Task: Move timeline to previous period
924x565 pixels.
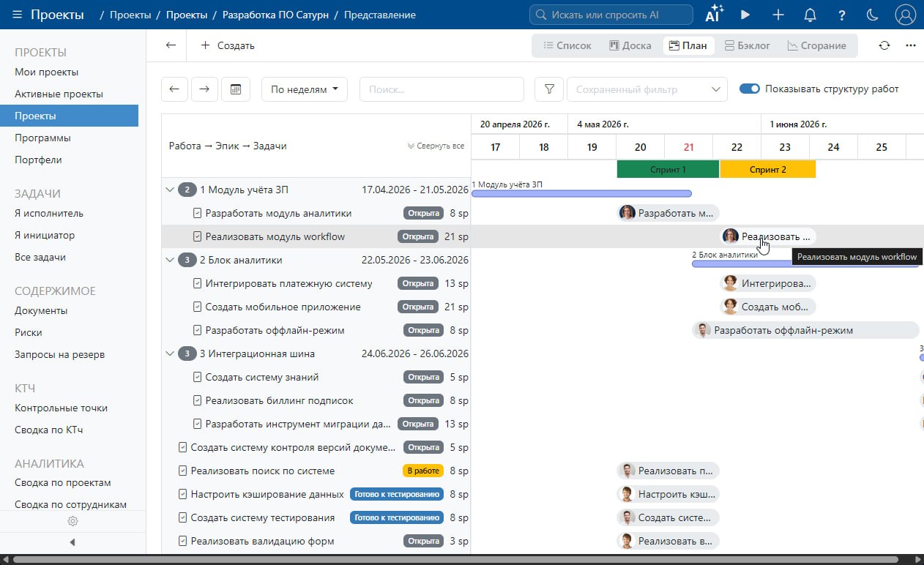Action: [x=174, y=89]
